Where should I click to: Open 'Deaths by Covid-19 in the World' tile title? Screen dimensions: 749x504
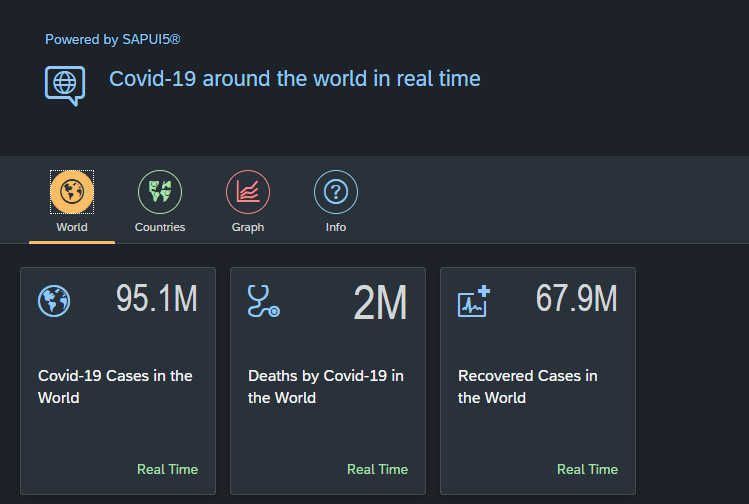pyautogui.click(x=326, y=387)
